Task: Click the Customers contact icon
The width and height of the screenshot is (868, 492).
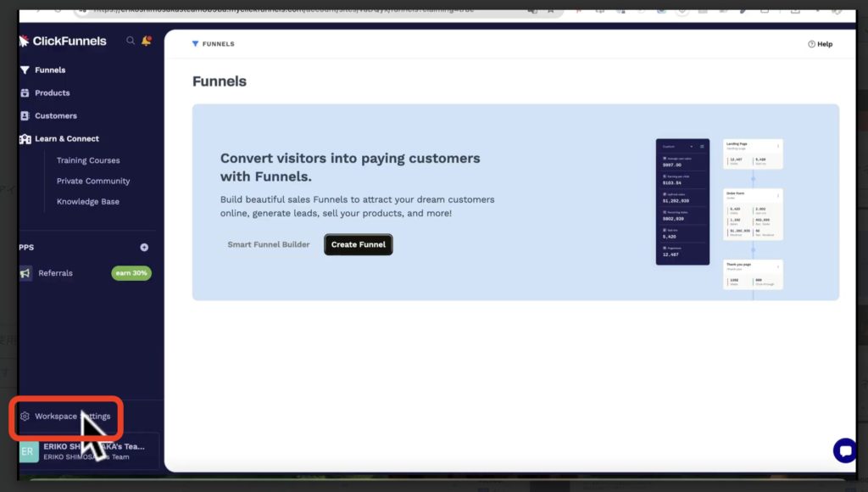Action: pos(25,116)
